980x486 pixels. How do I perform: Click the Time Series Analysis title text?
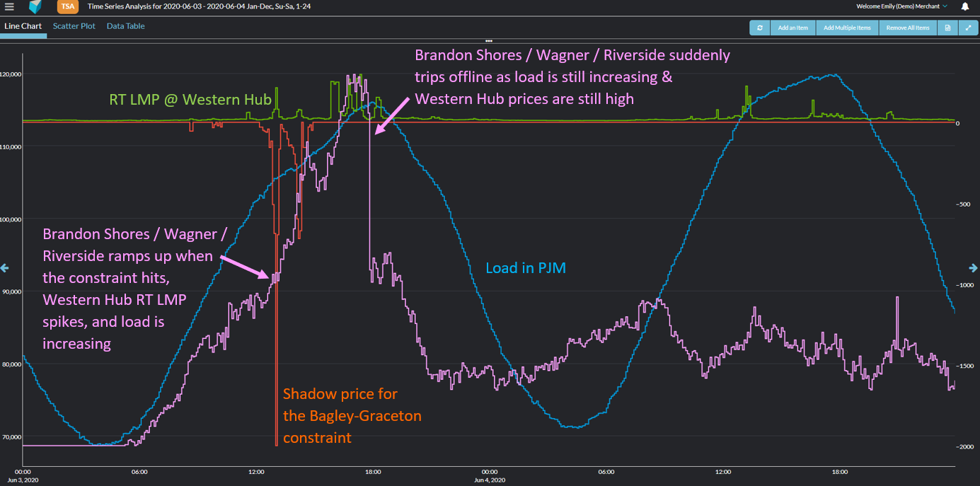[x=199, y=6]
